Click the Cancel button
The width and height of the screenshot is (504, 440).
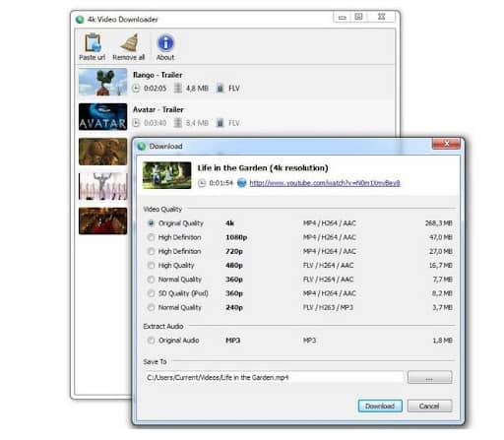[x=429, y=406]
